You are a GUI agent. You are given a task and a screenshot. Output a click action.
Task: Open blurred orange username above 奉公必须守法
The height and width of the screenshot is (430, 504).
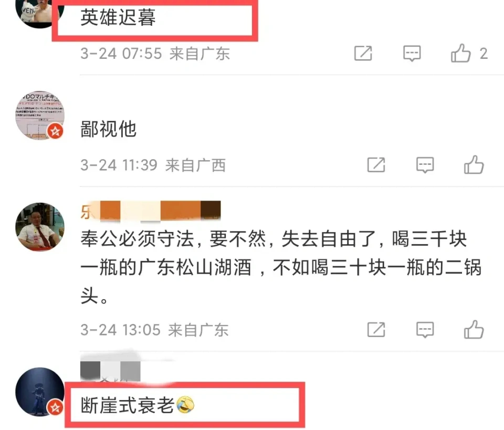pos(151,211)
